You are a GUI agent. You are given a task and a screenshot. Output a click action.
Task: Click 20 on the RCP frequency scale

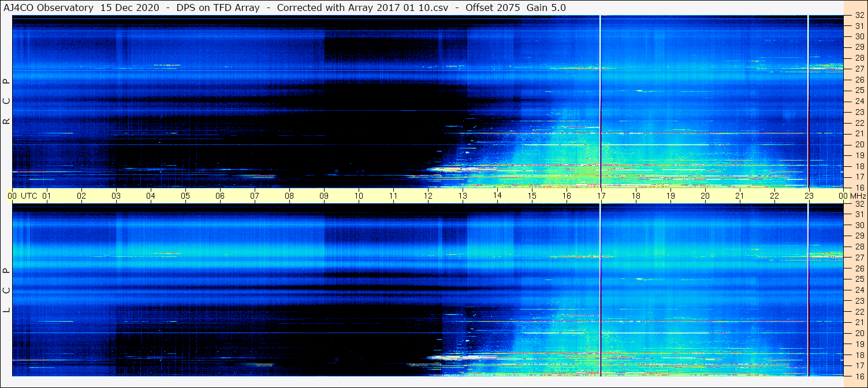[859, 144]
